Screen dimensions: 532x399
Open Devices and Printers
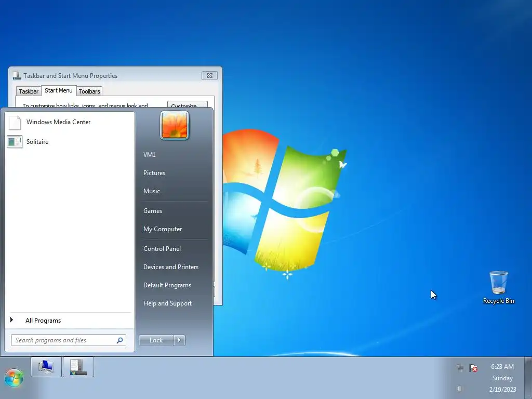click(170, 267)
